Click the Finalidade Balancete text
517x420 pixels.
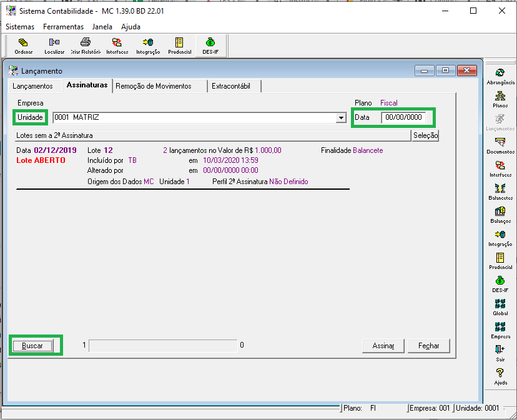[x=352, y=150]
